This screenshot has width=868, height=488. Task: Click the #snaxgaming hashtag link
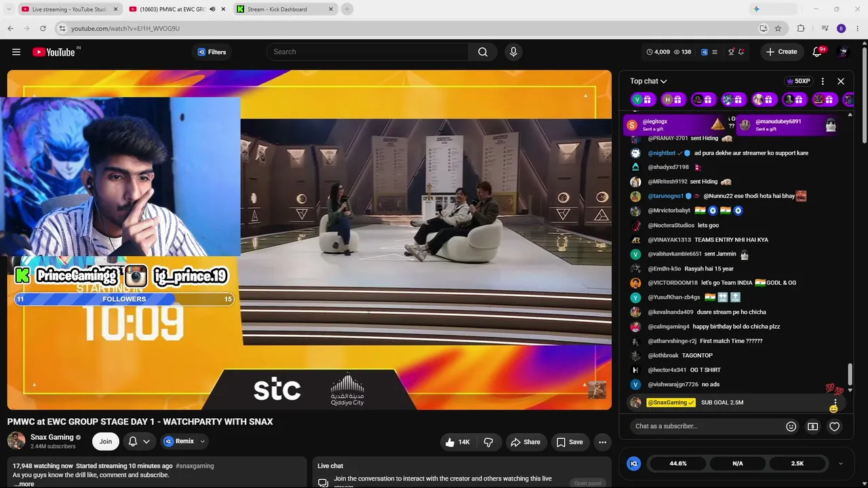[195, 466]
